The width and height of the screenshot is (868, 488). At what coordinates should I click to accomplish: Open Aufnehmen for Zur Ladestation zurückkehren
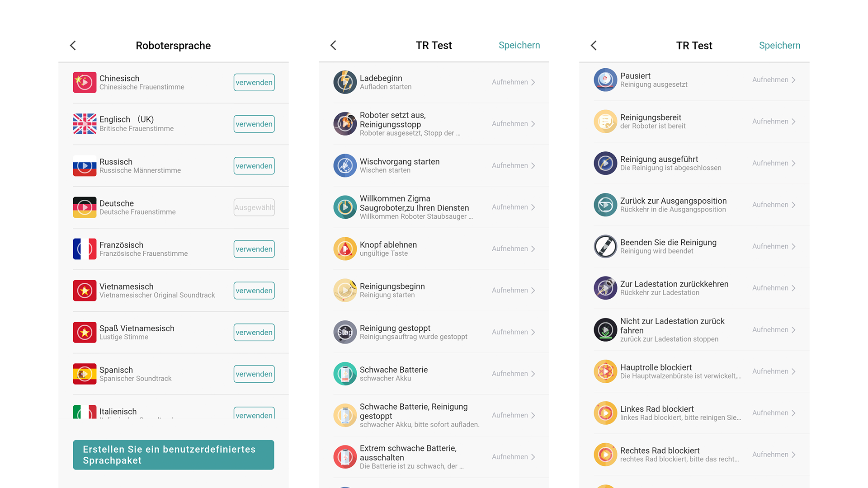click(774, 288)
